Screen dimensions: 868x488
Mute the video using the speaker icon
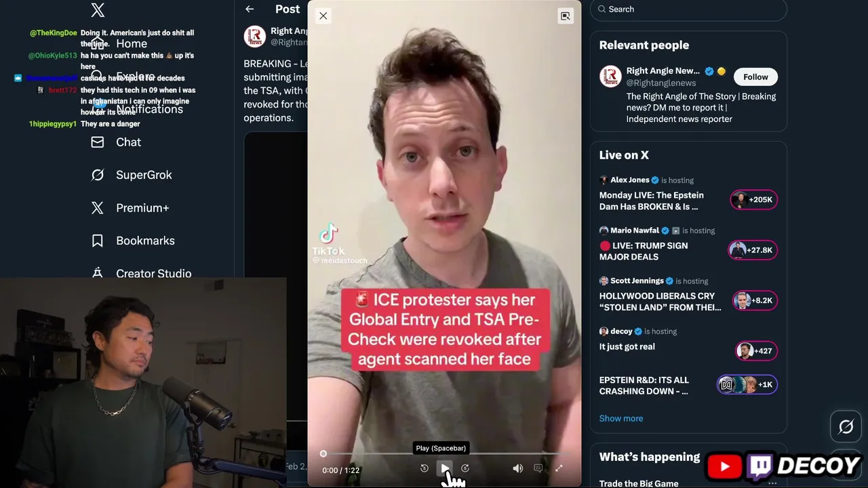(x=517, y=468)
